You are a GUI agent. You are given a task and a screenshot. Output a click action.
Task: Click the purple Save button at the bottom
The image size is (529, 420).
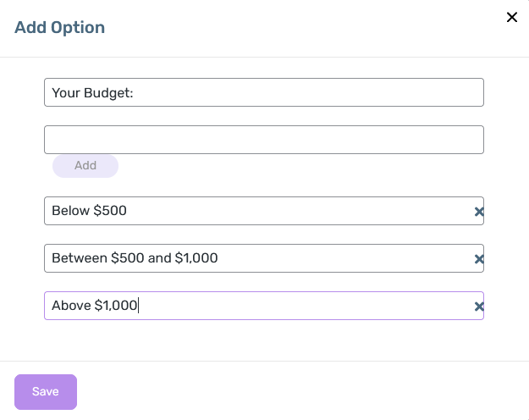pos(46,392)
